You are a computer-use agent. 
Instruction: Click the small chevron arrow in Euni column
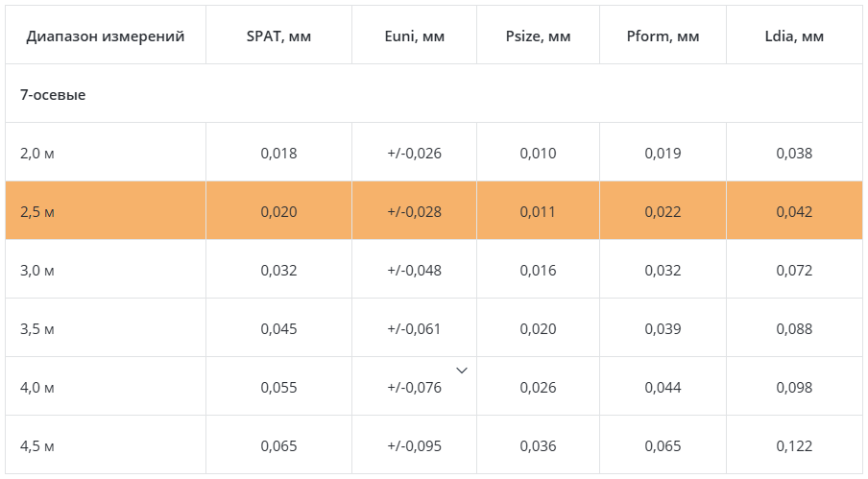[462, 371]
